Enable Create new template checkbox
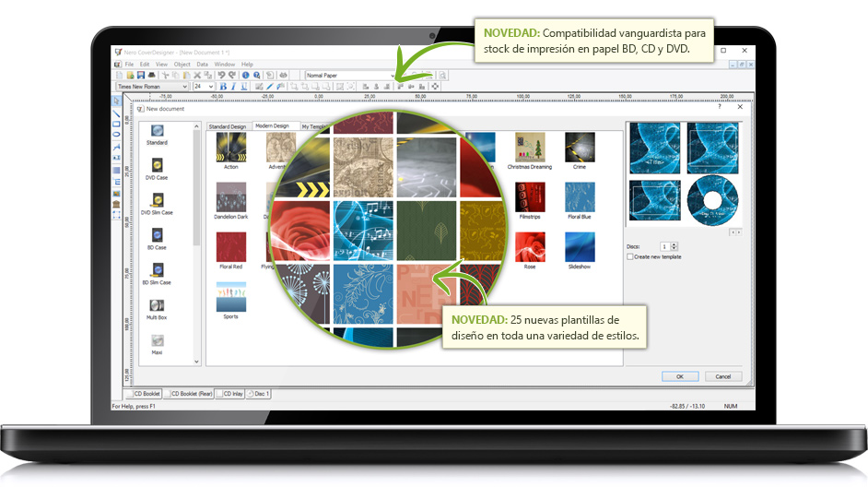The width and height of the screenshot is (868, 487). [x=630, y=256]
